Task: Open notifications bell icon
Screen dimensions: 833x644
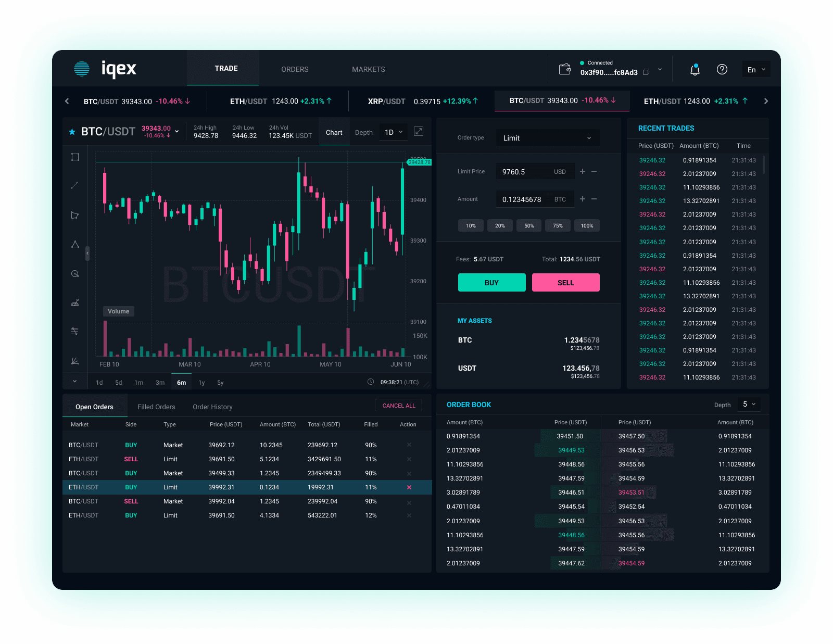Action: (x=695, y=69)
